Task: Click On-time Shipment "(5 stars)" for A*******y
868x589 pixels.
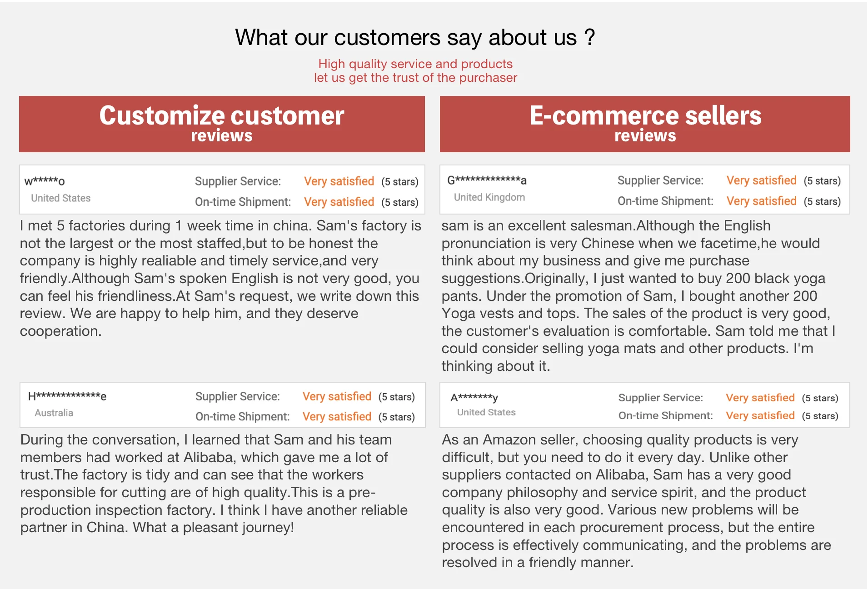Action: (x=820, y=416)
